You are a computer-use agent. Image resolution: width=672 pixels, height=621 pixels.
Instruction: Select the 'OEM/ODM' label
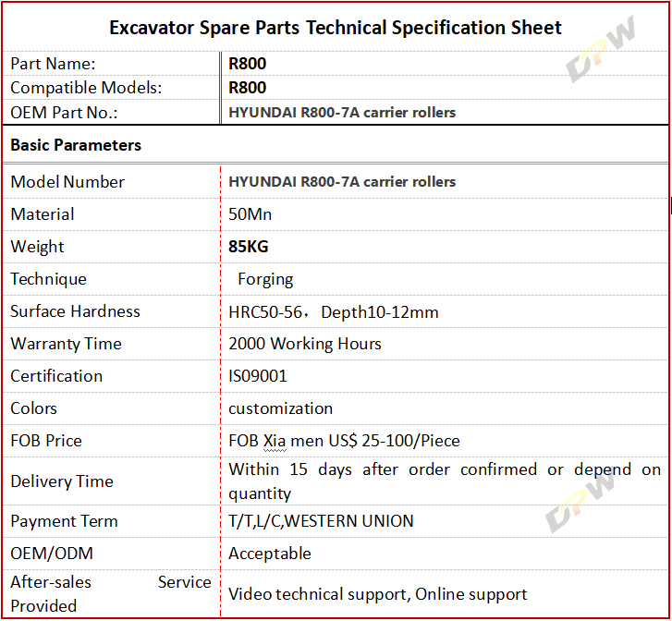[52, 554]
